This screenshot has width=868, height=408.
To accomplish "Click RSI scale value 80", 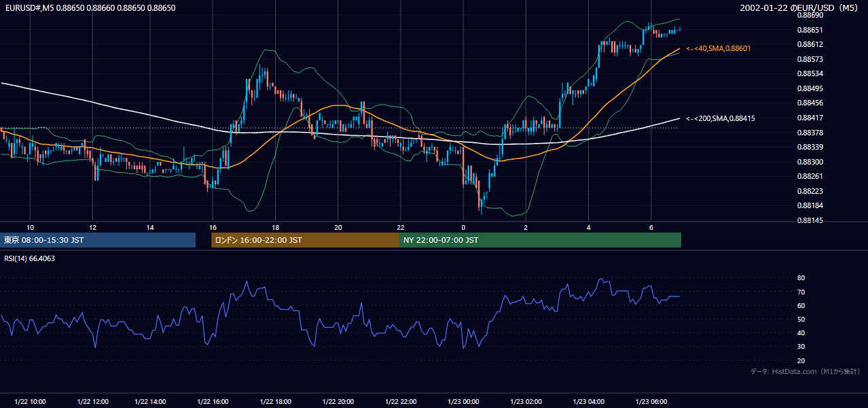I will [x=801, y=278].
